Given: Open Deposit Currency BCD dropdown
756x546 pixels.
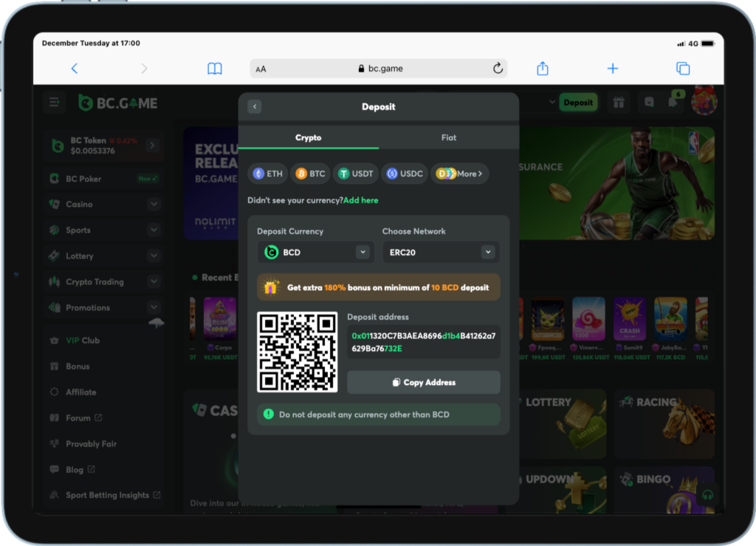Looking at the screenshot, I should [x=315, y=252].
